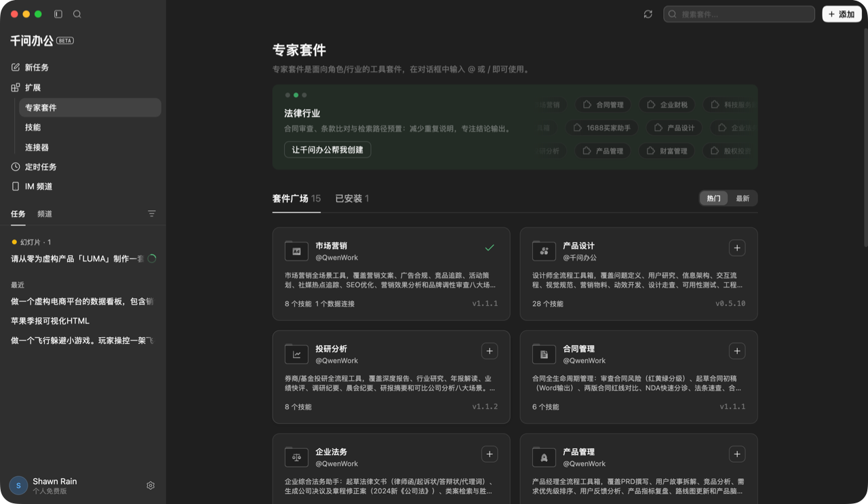Install 投研分析 kit with plus icon
This screenshot has height=504, width=868.
[x=490, y=351]
